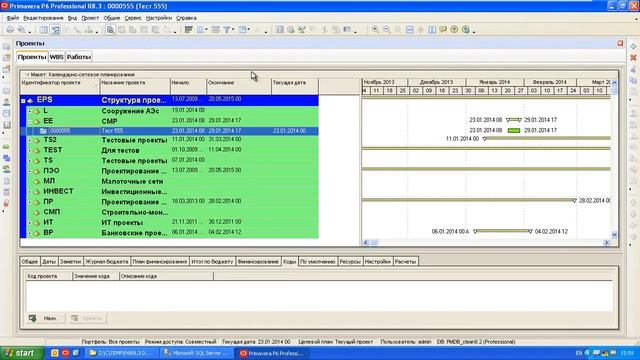Click the green disk left sidebar icon
Image resolution: width=640 pixels, height=360 pixels.
[7, 147]
